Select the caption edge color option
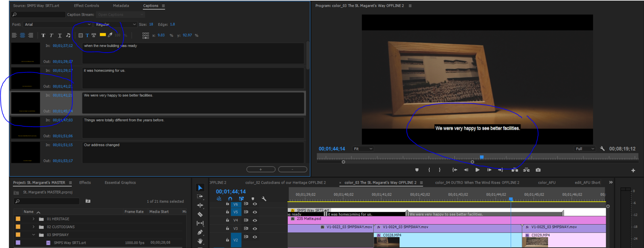Screen dimensions: 644x248 [x=94, y=35]
